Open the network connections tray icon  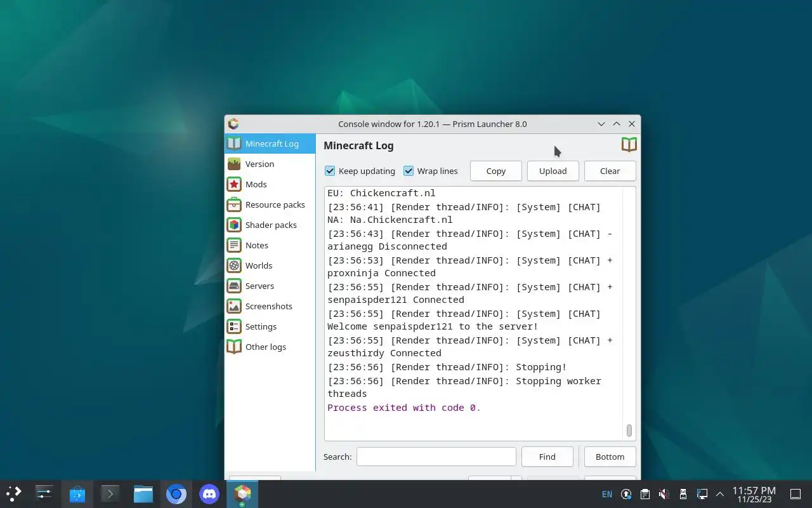click(702, 494)
